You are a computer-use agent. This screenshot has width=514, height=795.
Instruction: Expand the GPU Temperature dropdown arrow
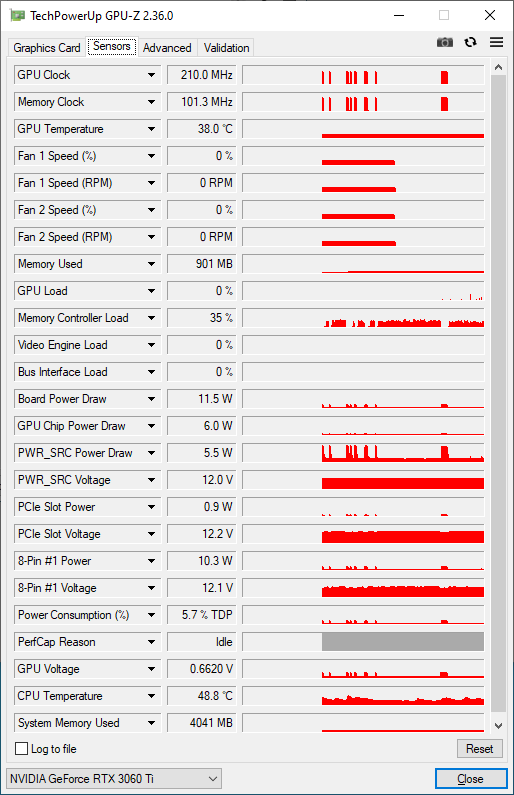[x=151, y=129]
